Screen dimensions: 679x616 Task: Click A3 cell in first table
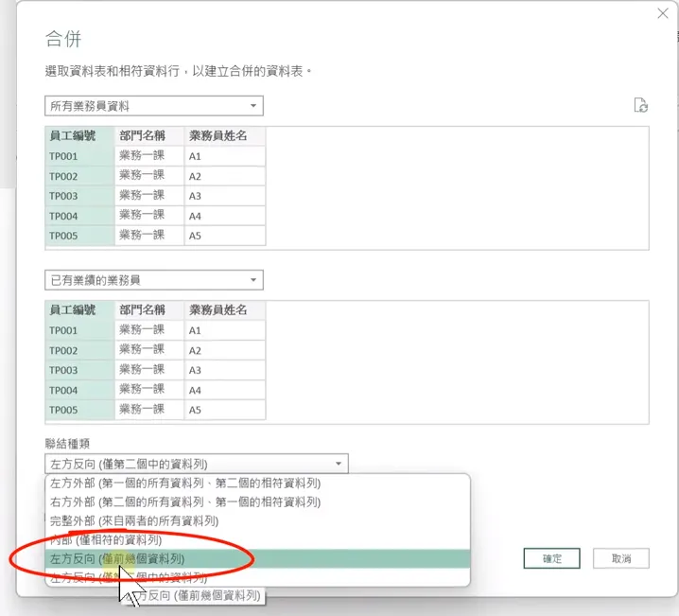(x=225, y=196)
